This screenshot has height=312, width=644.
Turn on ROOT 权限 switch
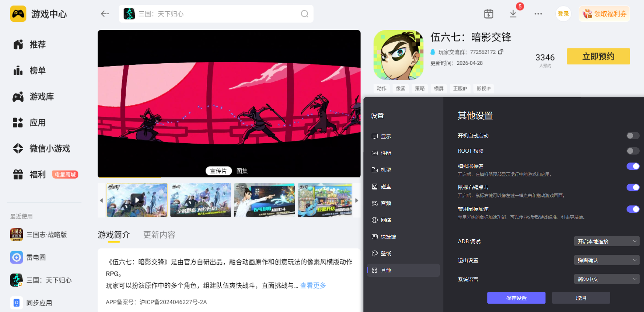[x=633, y=151]
